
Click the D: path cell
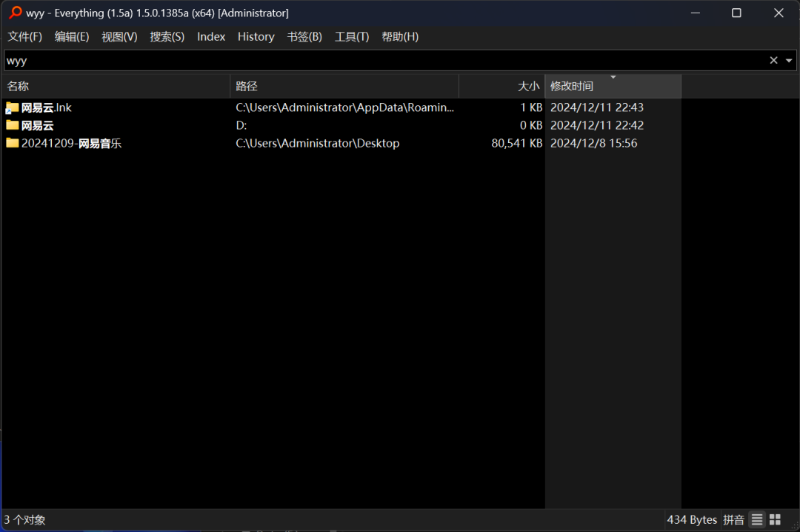[241, 126]
